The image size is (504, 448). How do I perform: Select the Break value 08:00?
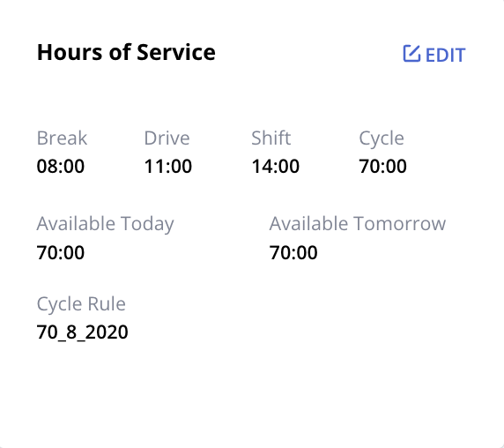(x=61, y=167)
